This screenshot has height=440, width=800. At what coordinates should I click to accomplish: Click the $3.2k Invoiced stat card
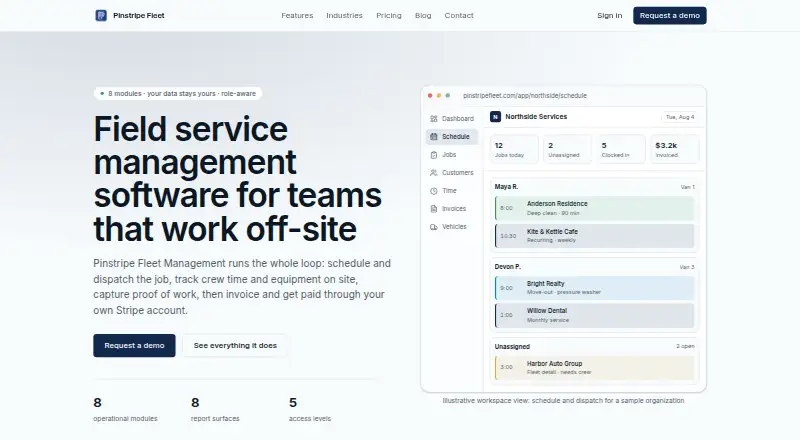pos(674,150)
